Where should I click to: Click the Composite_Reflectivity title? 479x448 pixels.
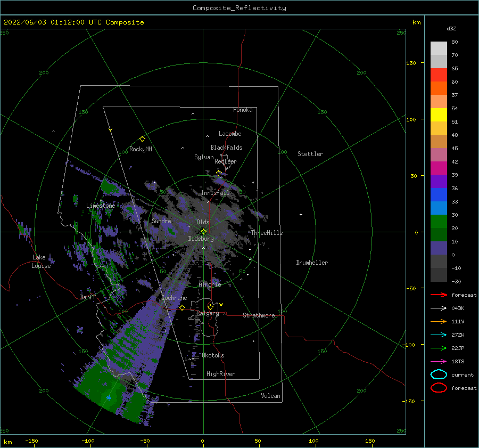click(x=239, y=8)
